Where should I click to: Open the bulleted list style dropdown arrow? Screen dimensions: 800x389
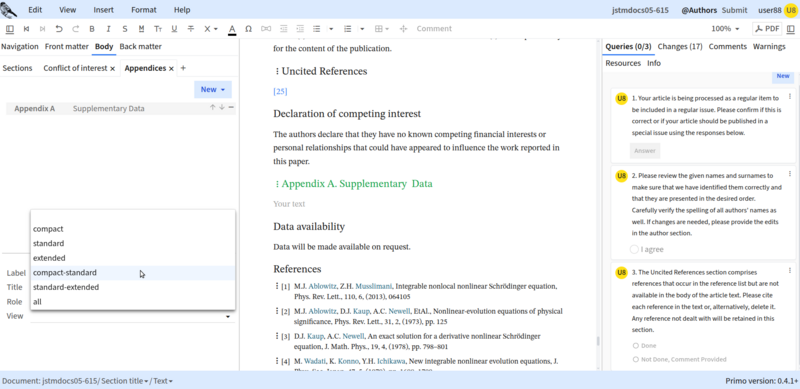click(x=331, y=29)
